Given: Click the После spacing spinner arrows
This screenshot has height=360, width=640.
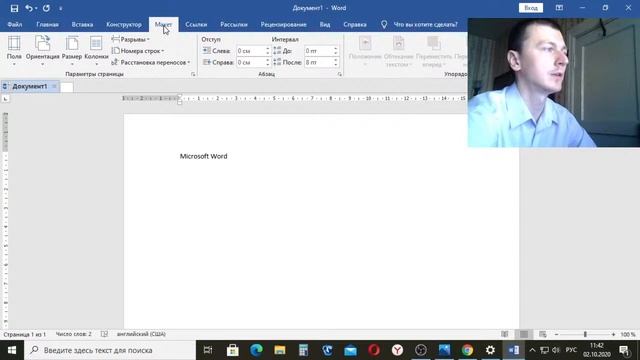Looking at the screenshot, I should point(336,62).
